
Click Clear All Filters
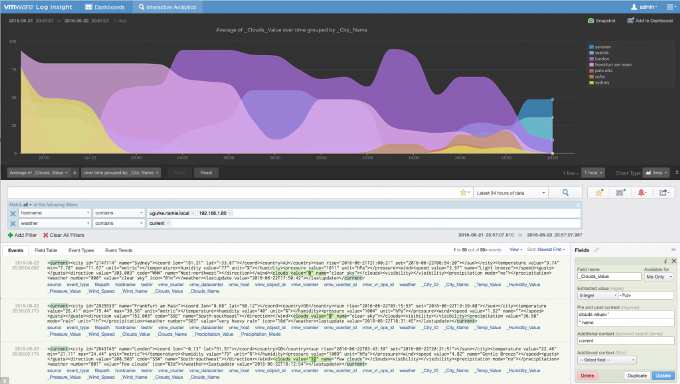pyautogui.click(x=63, y=235)
